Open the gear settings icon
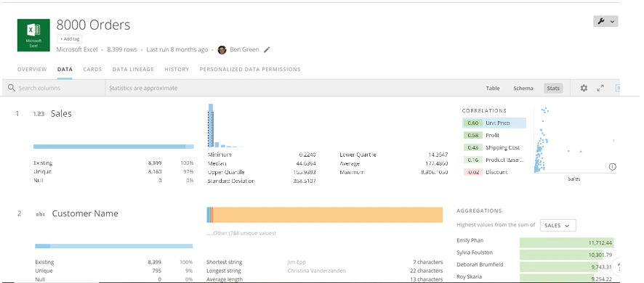This screenshot has width=644, height=283. pos(584,88)
